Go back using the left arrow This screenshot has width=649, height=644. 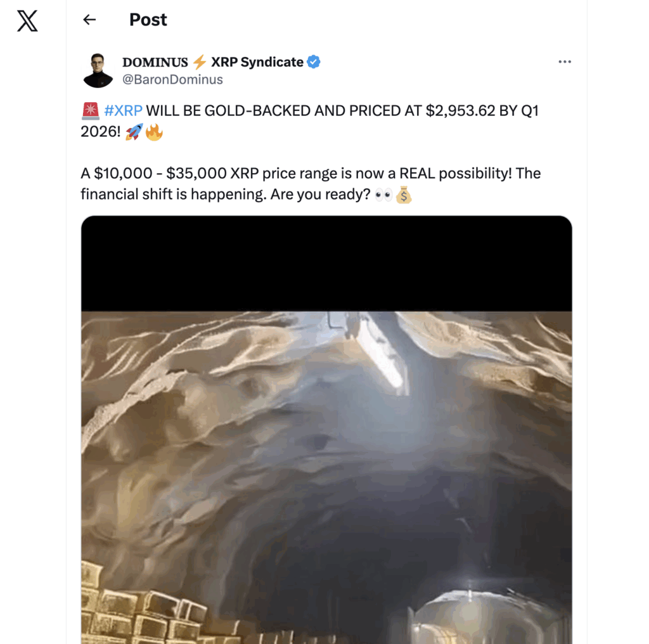pos(89,20)
